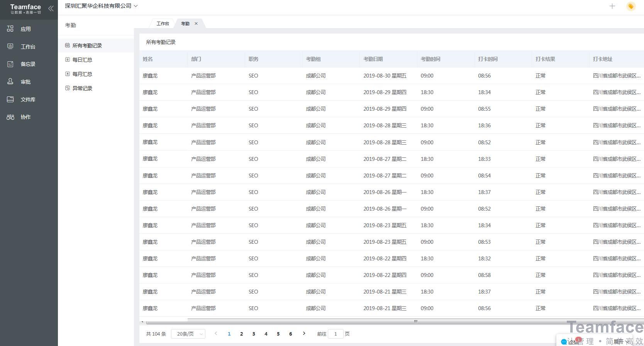Jump to page 3 in pagination
Viewport: 644px width, 346px height.
[x=254, y=334]
